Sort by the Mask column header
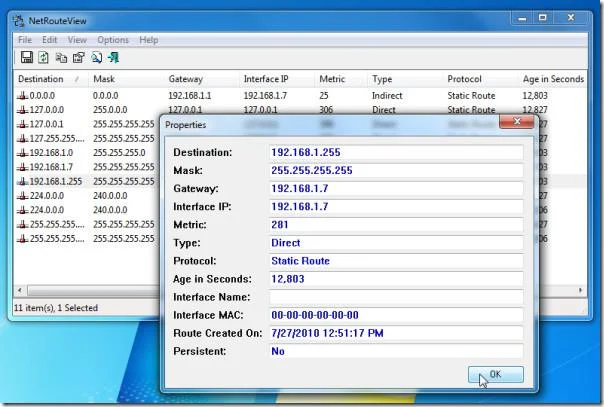 coord(126,79)
